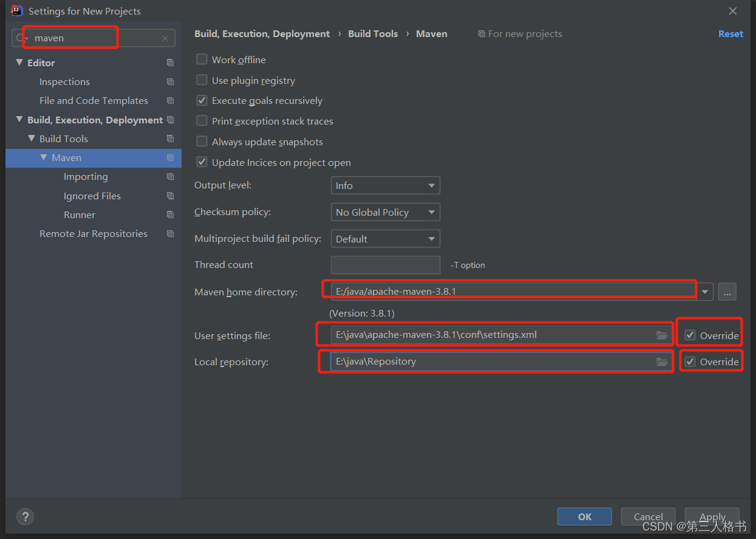Open Multiproject build fail policy dropdown
Image resolution: width=756 pixels, height=539 pixels.
386,239
